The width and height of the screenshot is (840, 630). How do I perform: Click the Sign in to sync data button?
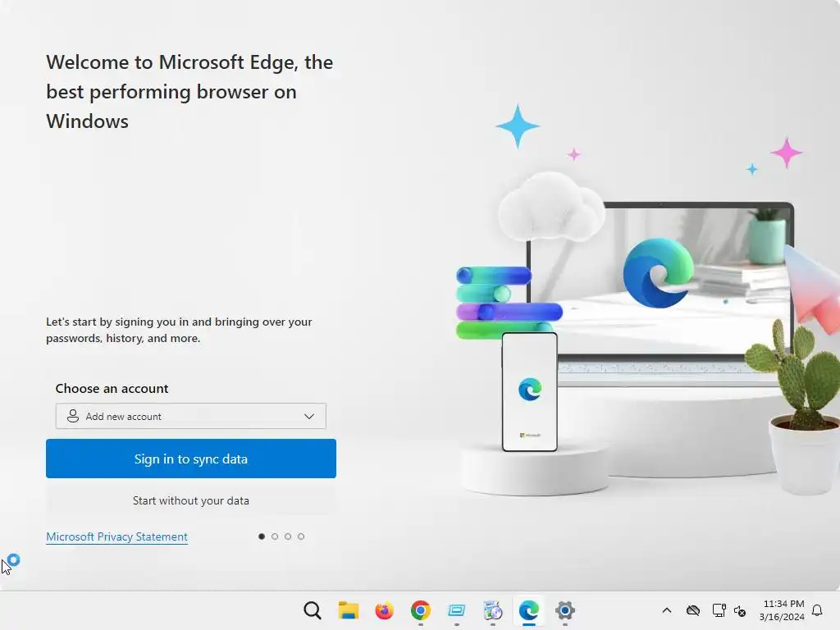tap(190, 459)
